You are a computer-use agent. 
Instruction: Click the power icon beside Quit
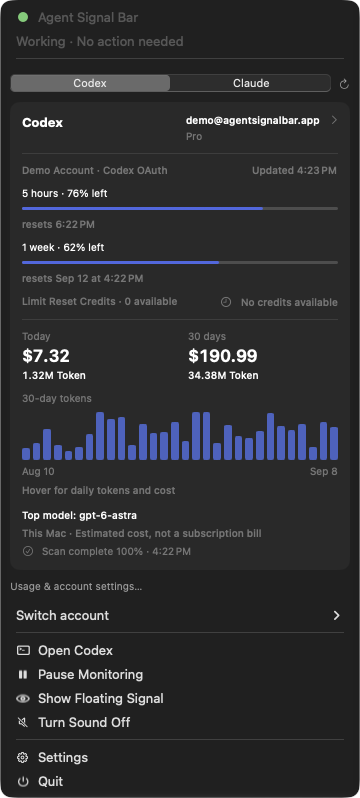(x=23, y=781)
